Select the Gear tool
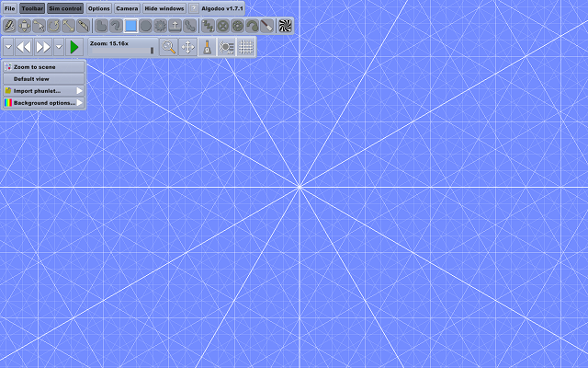This screenshot has height=368, width=588. (161, 26)
